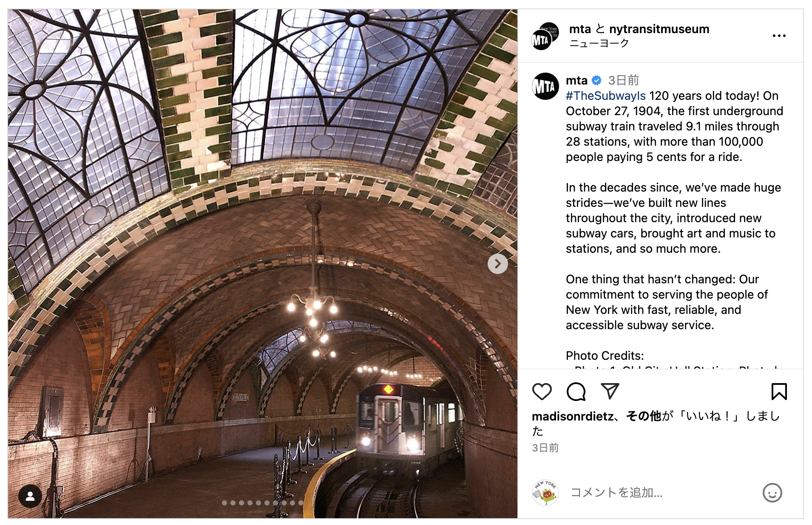Open the #TheSubwayIs hashtag link

(605, 96)
